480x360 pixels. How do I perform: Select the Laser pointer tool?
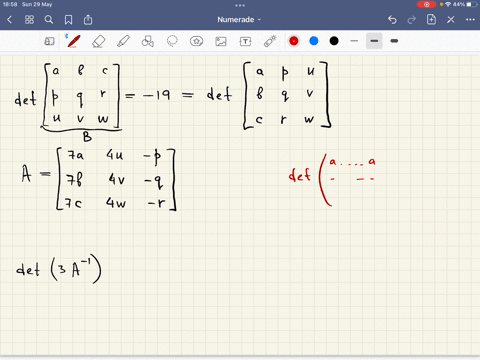coord(270,41)
